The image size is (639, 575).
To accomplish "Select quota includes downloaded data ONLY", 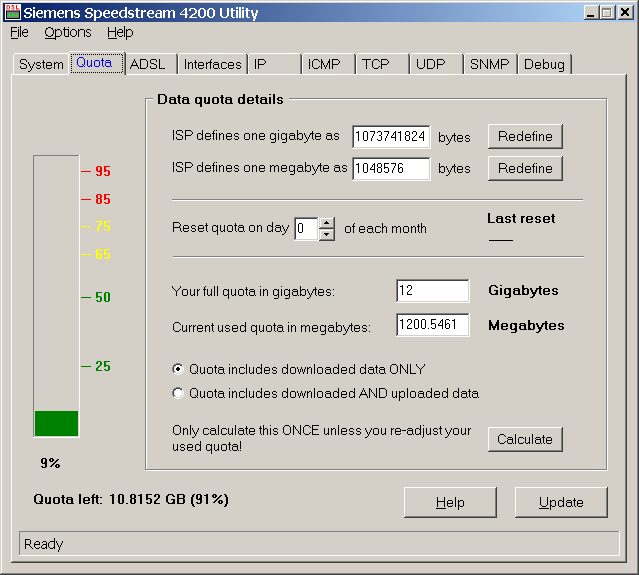I will (298, 369).
